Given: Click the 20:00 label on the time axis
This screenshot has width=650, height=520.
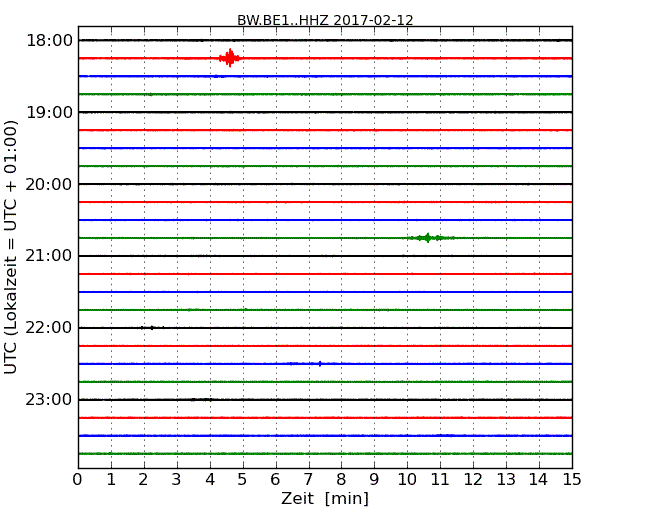Looking at the screenshot, I should [50, 184].
